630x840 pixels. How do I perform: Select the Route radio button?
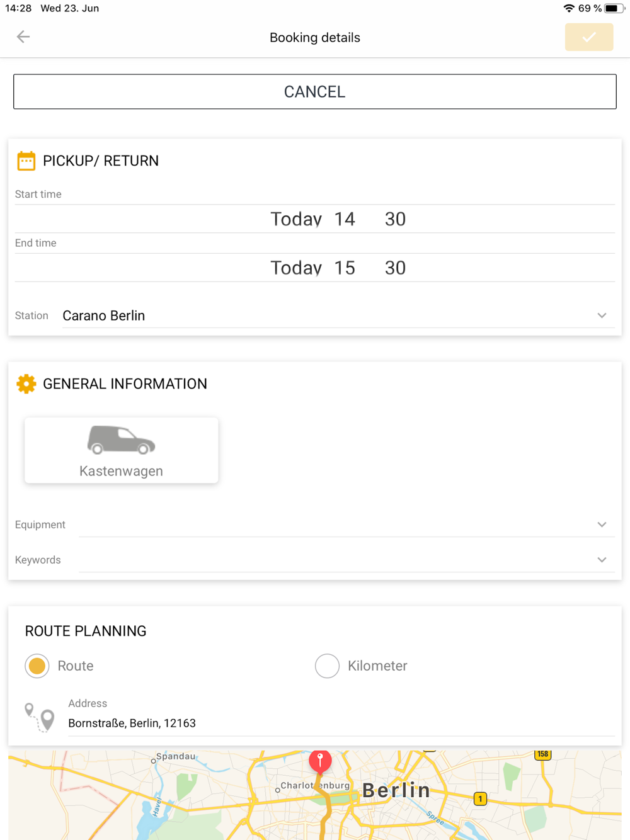(37, 666)
